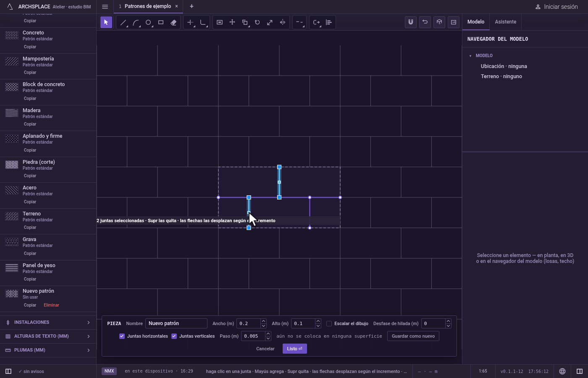Viewport: 588px width, 378px height.
Task: Use the copy/duplicate tool
Action: click(245, 22)
